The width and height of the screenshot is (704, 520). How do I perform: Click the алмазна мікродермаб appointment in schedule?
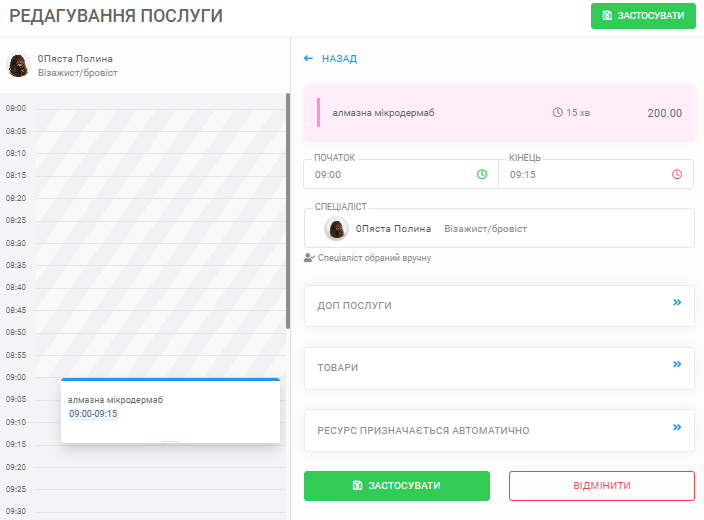pos(170,411)
